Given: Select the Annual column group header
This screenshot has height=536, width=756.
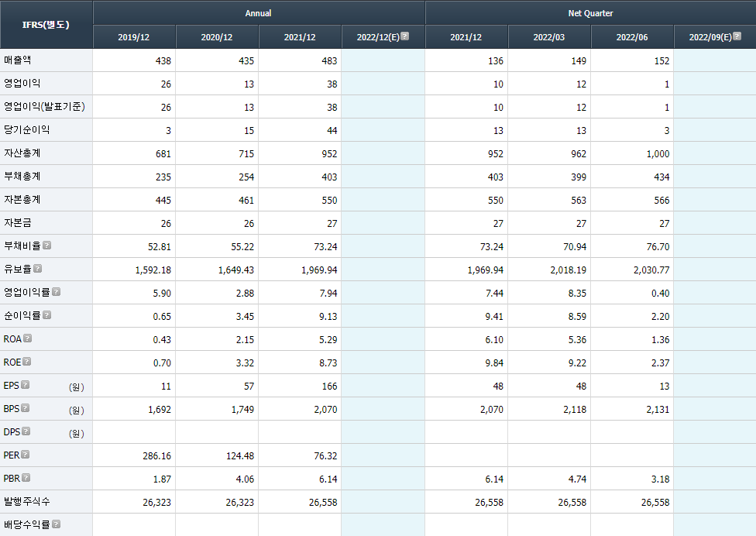Looking at the screenshot, I should tap(259, 13).
